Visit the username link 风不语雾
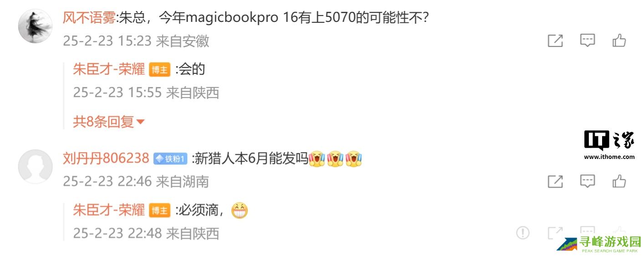The width and height of the screenshot is (644, 256). pyautogui.click(x=89, y=18)
